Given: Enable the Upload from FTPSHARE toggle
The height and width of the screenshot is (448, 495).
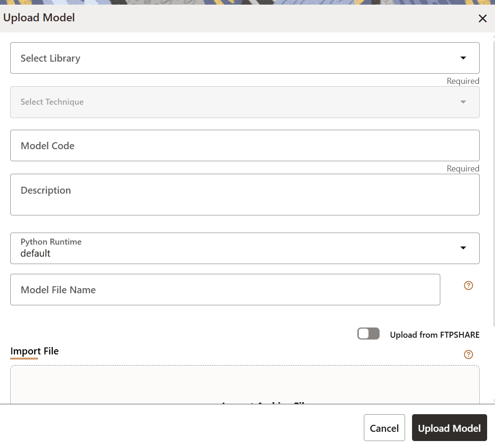Looking at the screenshot, I should (x=368, y=333).
